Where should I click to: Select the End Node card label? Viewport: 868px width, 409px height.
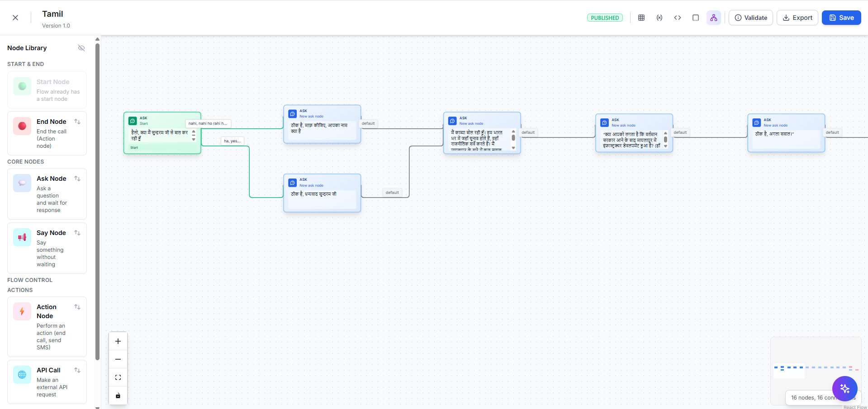tap(52, 122)
